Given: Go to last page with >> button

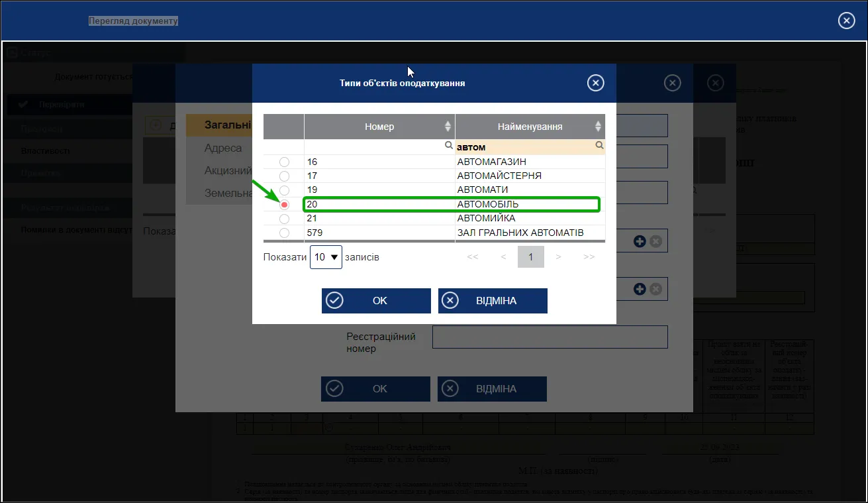Looking at the screenshot, I should point(589,257).
